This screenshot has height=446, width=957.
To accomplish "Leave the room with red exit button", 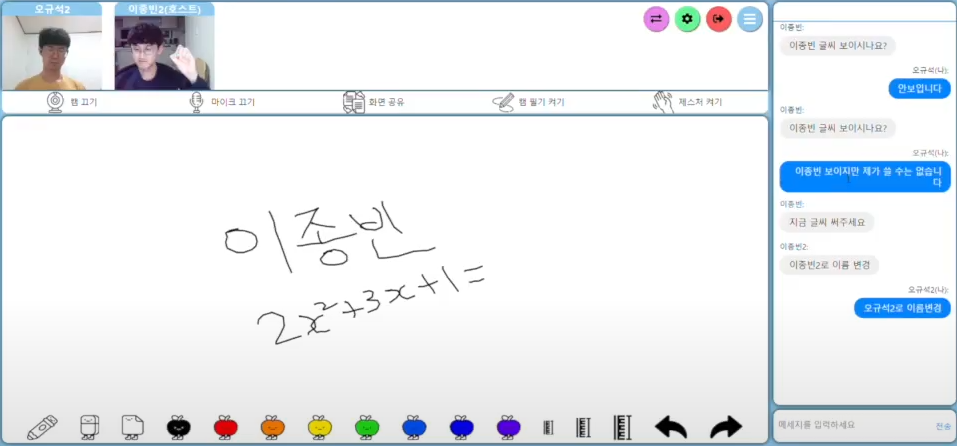I will (x=718, y=20).
